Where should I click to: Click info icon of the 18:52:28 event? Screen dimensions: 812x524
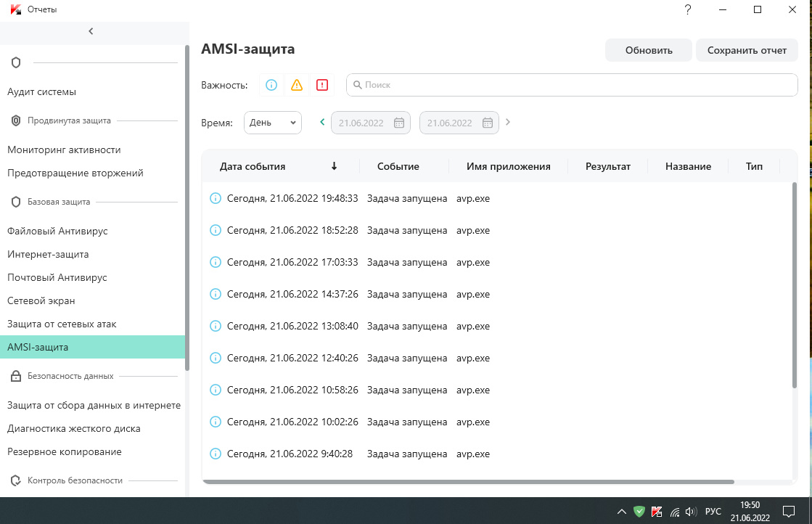216,230
